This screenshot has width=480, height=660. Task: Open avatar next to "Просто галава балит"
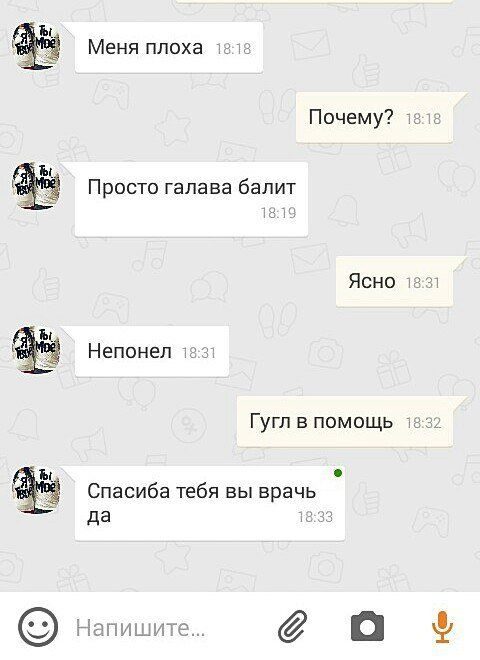coord(36,186)
